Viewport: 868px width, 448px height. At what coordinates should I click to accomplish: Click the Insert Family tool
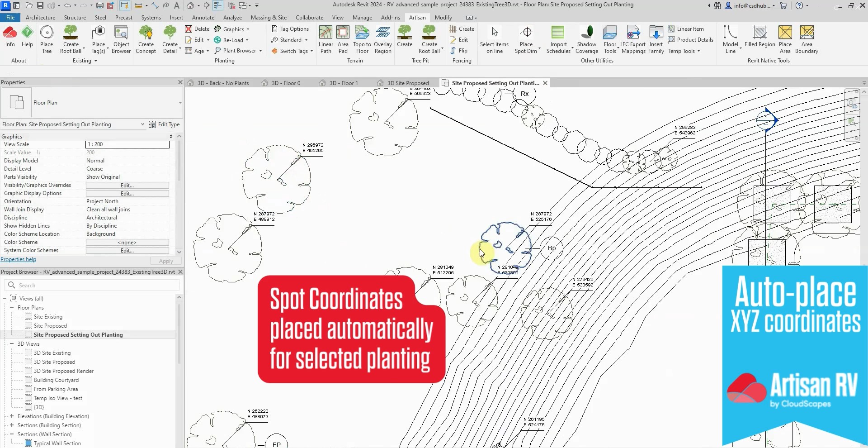point(656,40)
